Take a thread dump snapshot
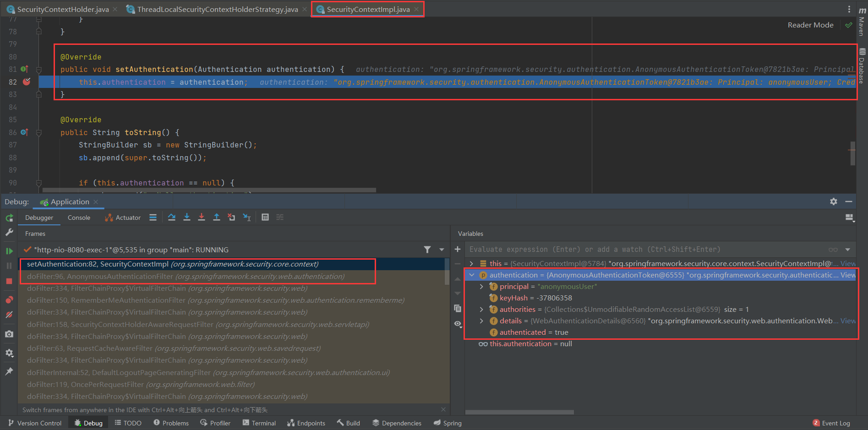 [9, 333]
